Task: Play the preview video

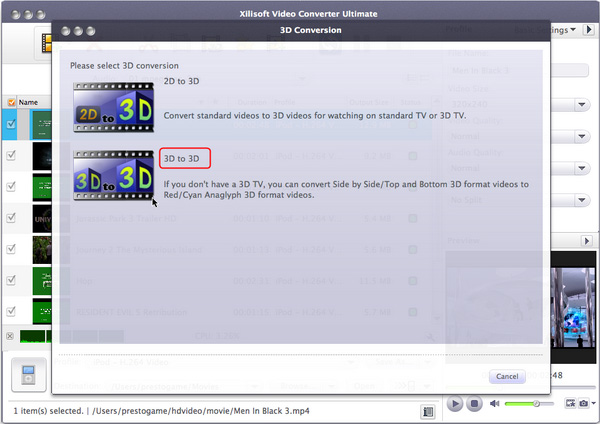Action: coord(455,403)
